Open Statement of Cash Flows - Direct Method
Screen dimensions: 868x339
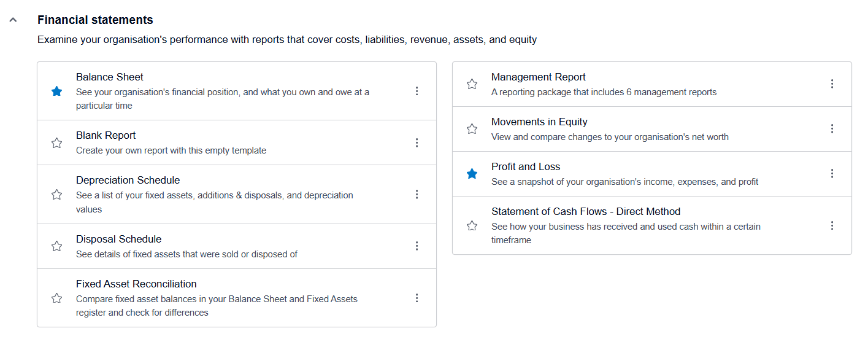(x=586, y=212)
